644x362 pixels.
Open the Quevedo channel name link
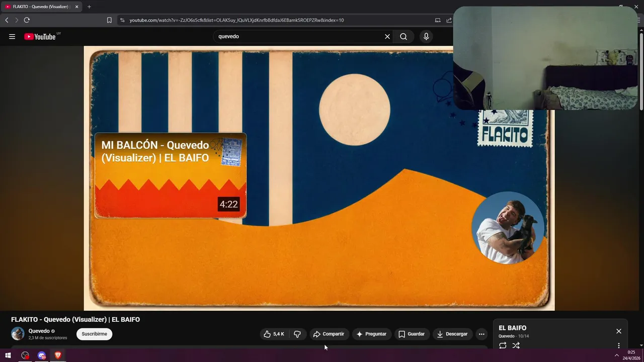pos(39,331)
